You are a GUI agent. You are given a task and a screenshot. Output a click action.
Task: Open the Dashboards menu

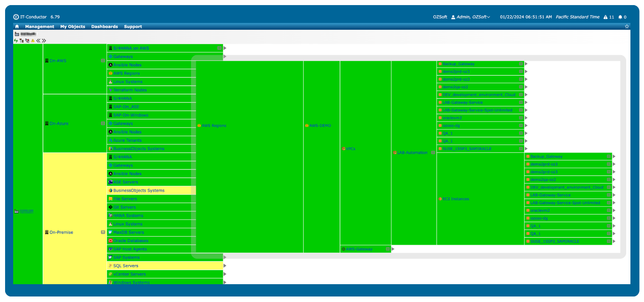point(104,27)
